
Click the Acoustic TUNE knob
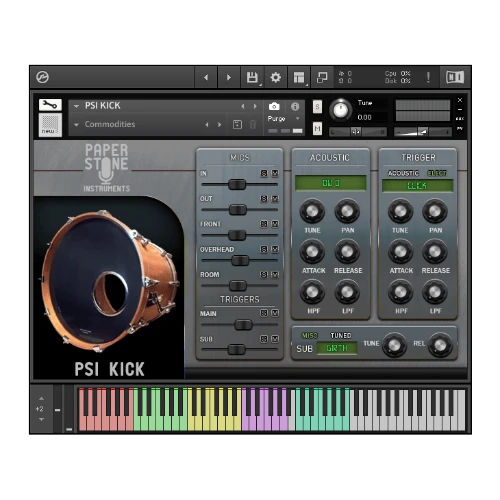(312, 211)
